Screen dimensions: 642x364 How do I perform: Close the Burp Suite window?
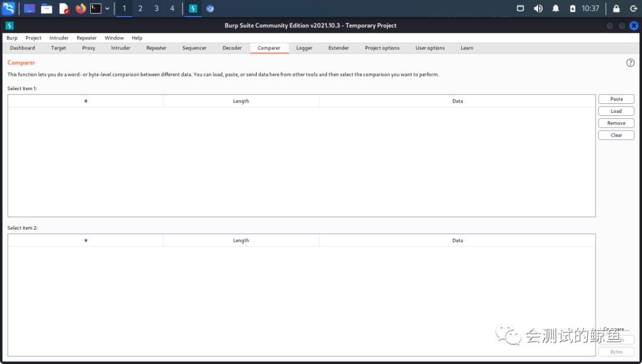[x=634, y=26]
